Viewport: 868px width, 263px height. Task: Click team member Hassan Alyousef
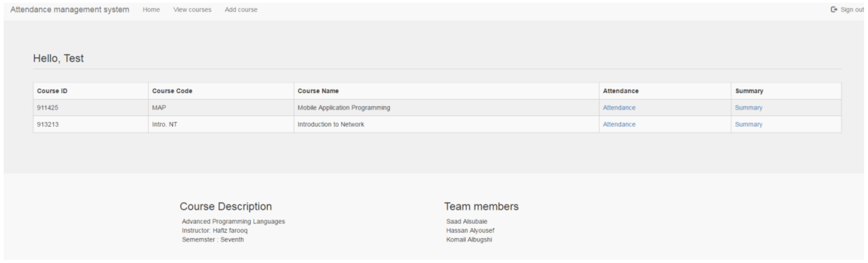point(470,231)
